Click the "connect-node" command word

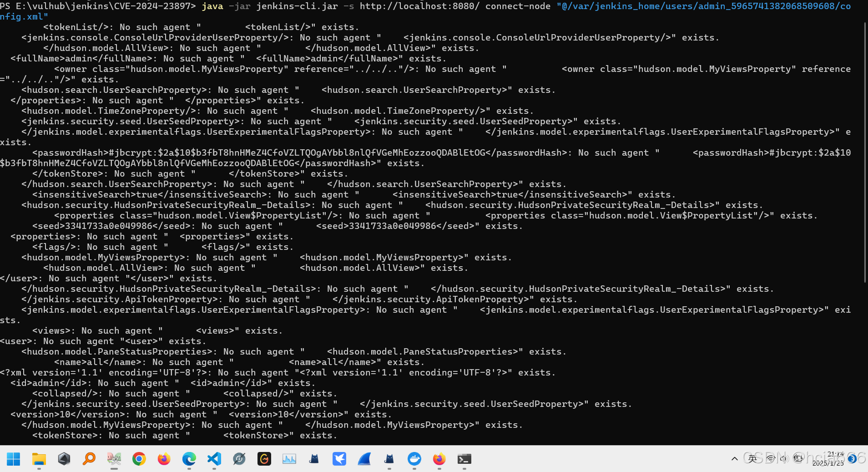pyautogui.click(x=518, y=6)
